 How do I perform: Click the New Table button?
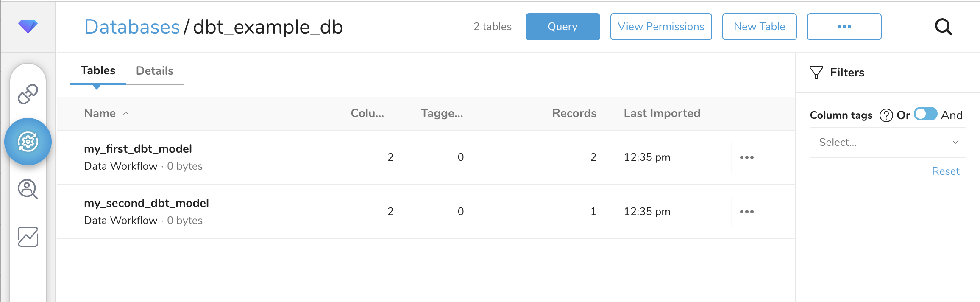759,27
